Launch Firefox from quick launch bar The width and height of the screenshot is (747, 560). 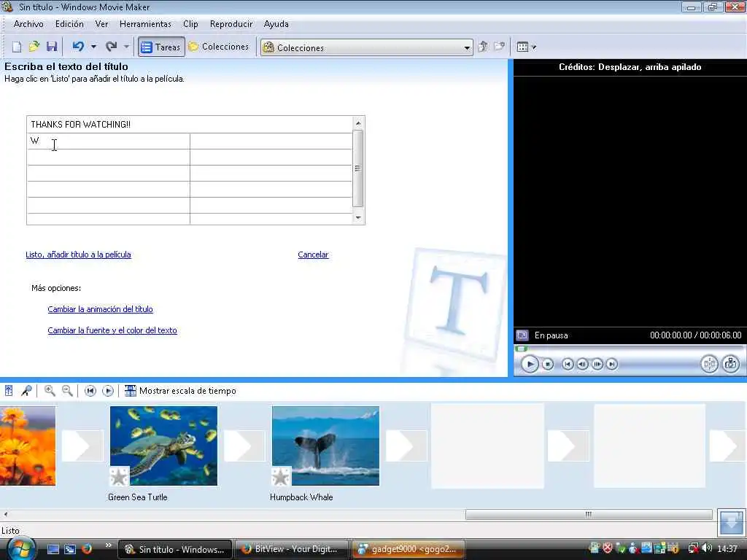click(x=86, y=549)
